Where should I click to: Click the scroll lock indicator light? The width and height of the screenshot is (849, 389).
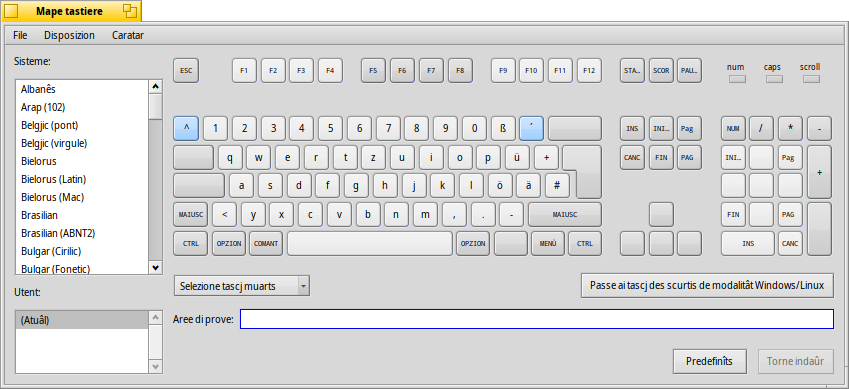click(811, 79)
